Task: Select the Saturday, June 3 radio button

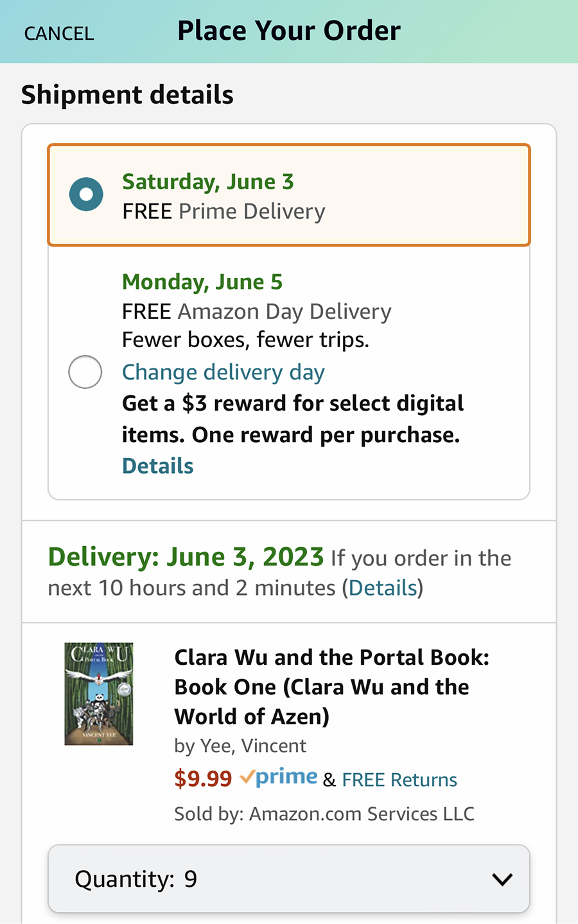Action: [x=86, y=194]
